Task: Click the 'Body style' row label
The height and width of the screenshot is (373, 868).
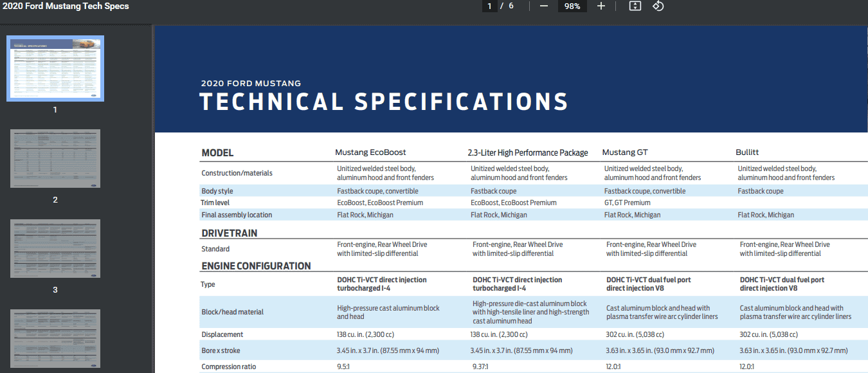Action: pos(217,191)
